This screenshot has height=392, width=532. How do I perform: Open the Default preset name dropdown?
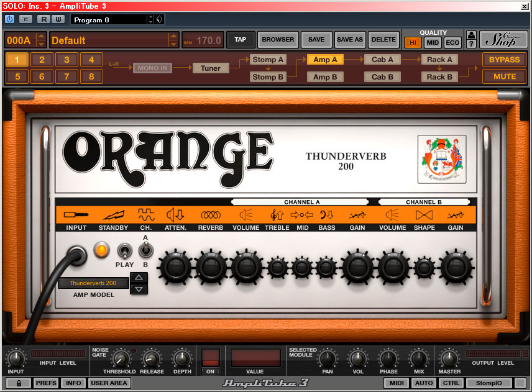pyautogui.click(x=109, y=40)
